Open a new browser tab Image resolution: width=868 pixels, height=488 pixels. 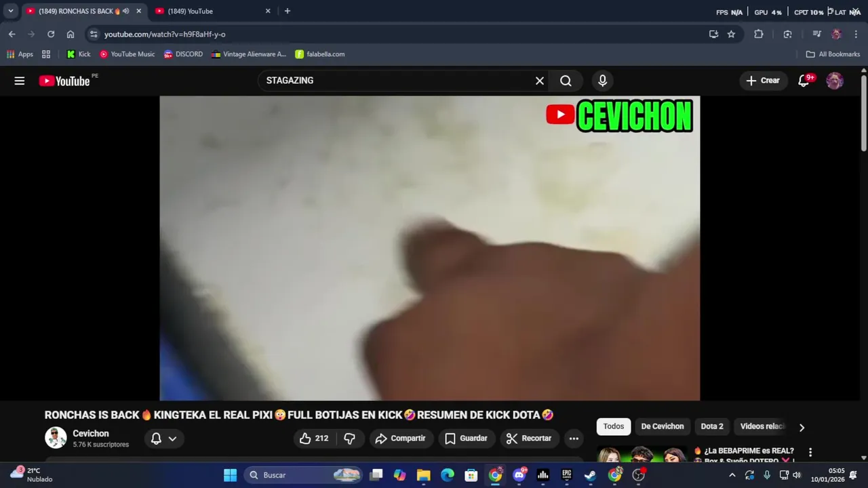(288, 11)
